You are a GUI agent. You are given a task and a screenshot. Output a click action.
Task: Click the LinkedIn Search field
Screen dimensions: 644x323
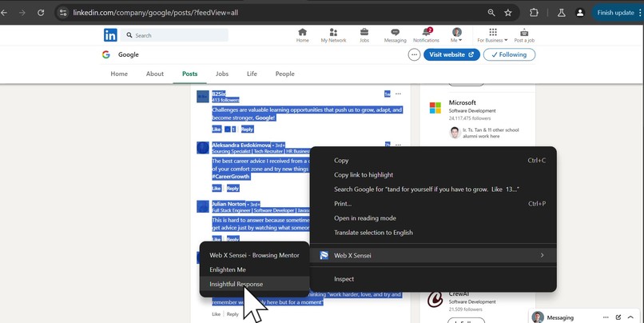click(174, 35)
